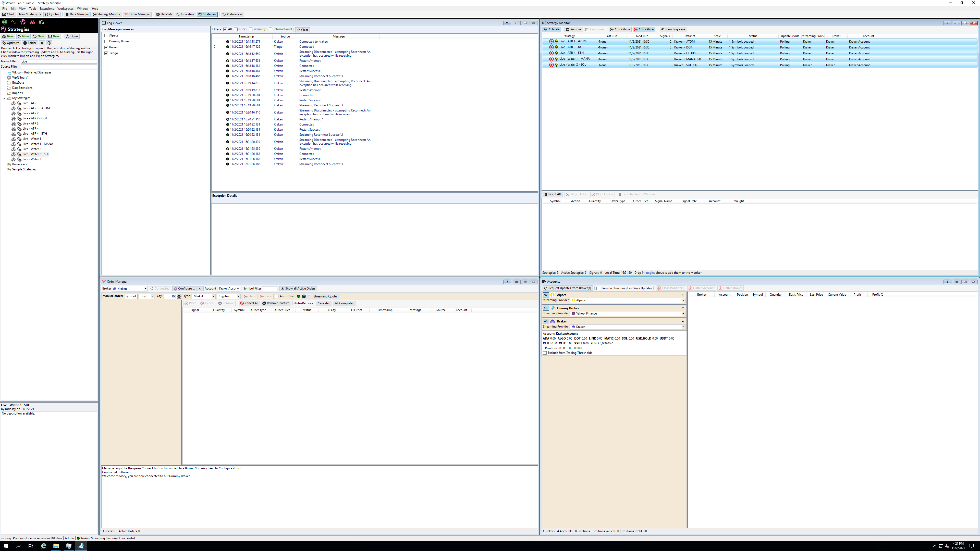Open the Workspaces menu
The image size is (980, 551).
tap(65, 8)
